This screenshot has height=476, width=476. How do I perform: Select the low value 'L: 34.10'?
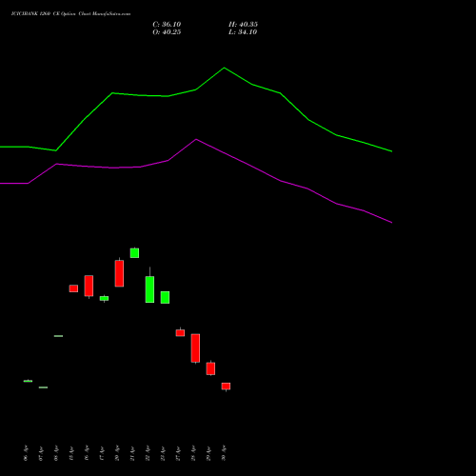coord(243,32)
